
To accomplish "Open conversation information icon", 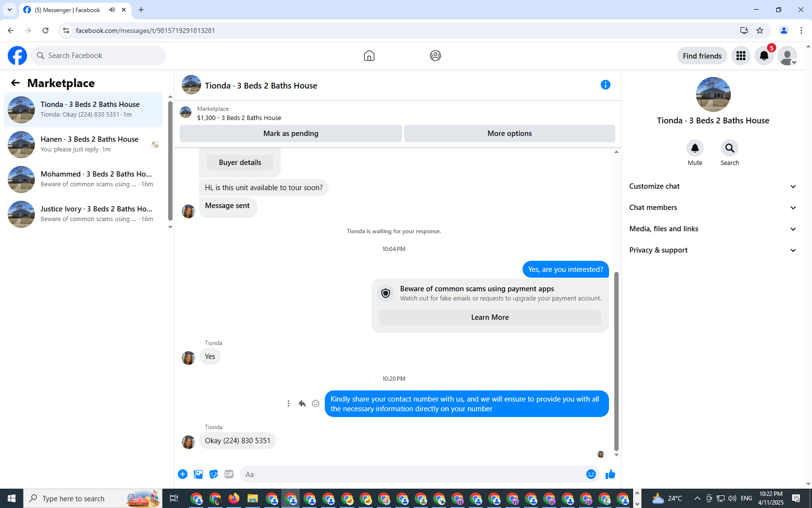I will [x=606, y=85].
